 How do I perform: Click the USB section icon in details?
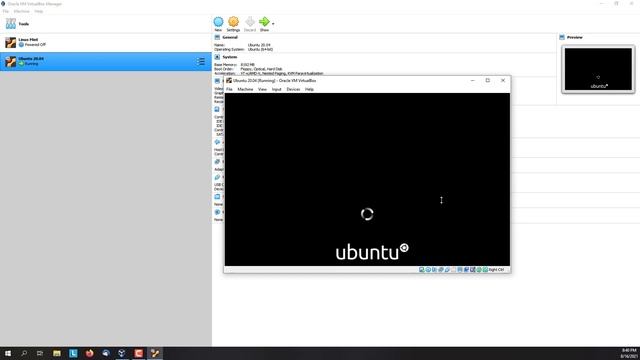click(x=217, y=177)
